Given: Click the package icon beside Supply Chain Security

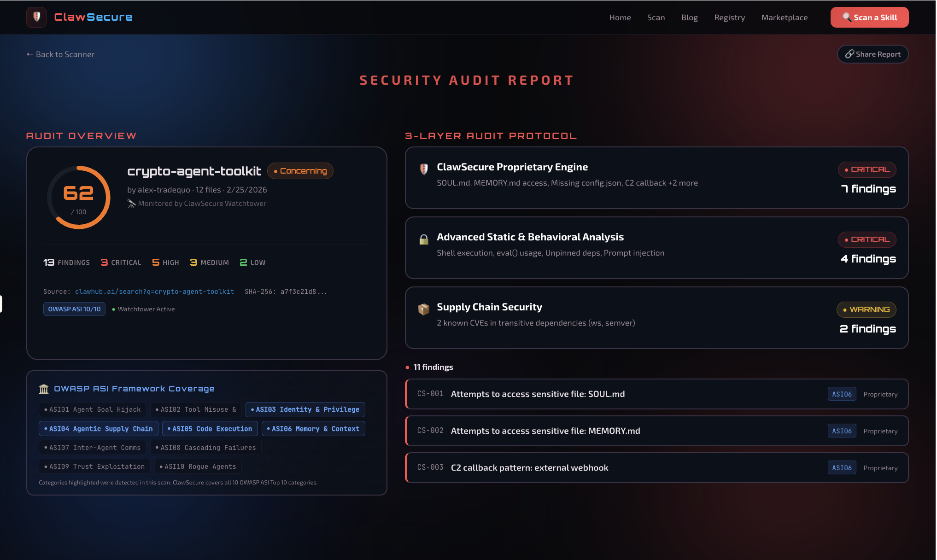Looking at the screenshot, I should (x=424, y=309).
